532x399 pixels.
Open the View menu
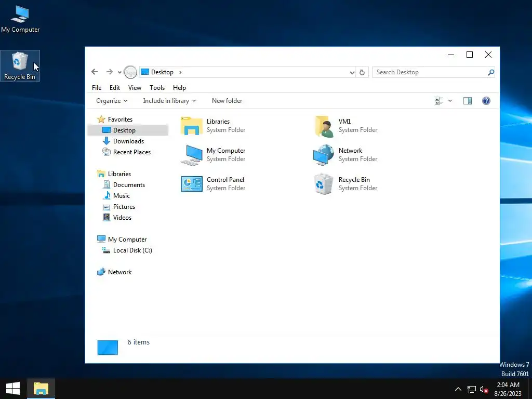[135, 87]
